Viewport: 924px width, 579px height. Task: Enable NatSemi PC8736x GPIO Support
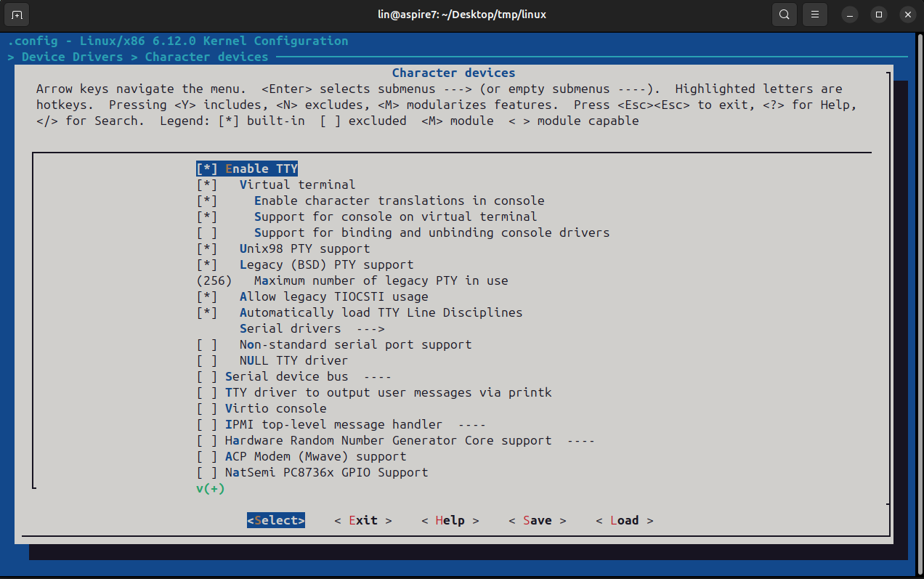(x=312, y=472)
